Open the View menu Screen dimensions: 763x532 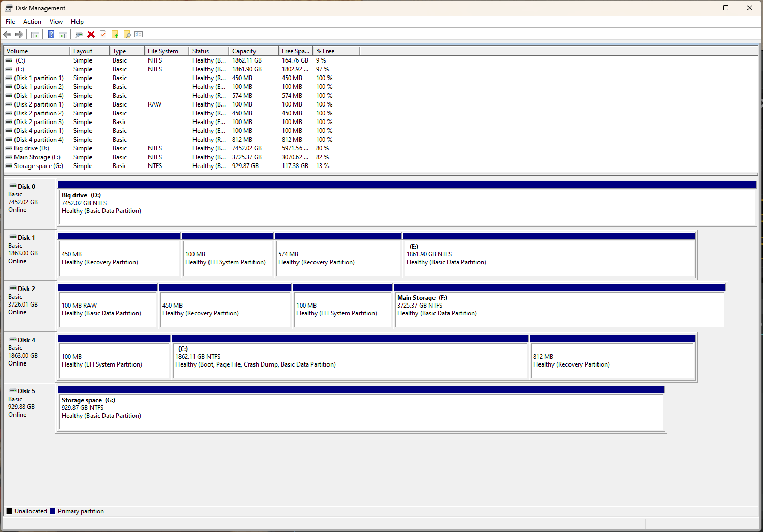tap(56, 21)
